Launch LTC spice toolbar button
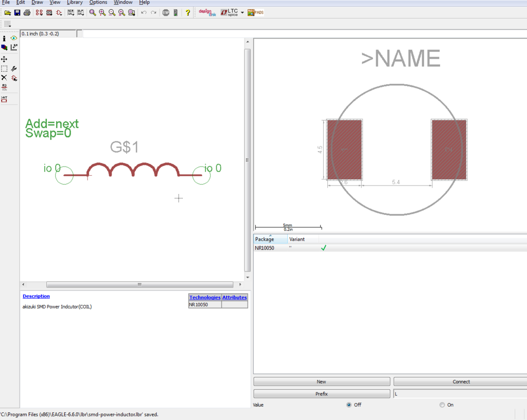The height and width of the screenshot is (420, 527). pyautogui.click(x=229, y=13)
